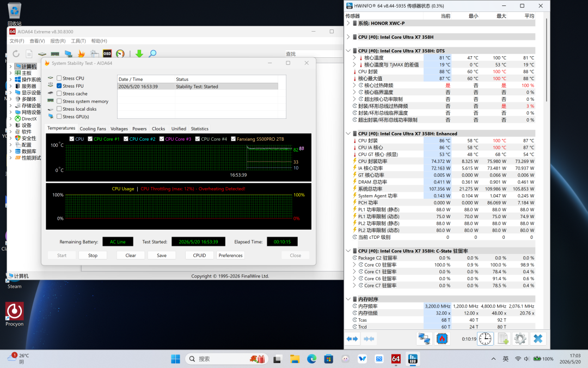This screenshot has height=368, width=588.
Task: Click HWiNFO collapse columns arrows icon
Action: click(369, 339)
